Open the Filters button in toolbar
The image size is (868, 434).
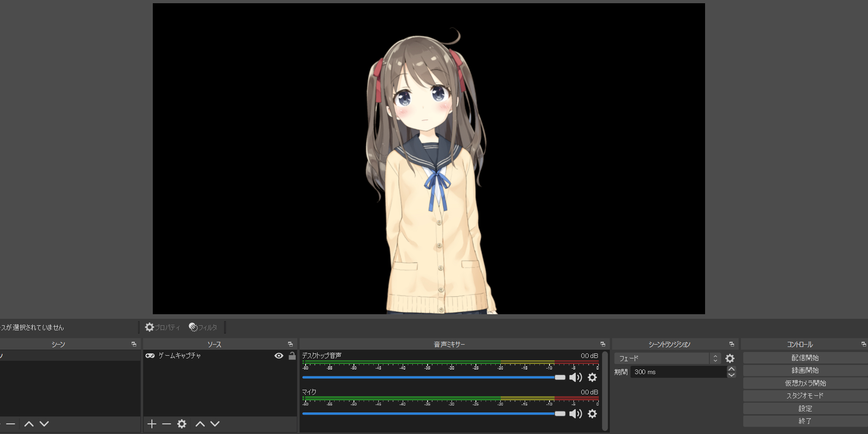(203, 327)
